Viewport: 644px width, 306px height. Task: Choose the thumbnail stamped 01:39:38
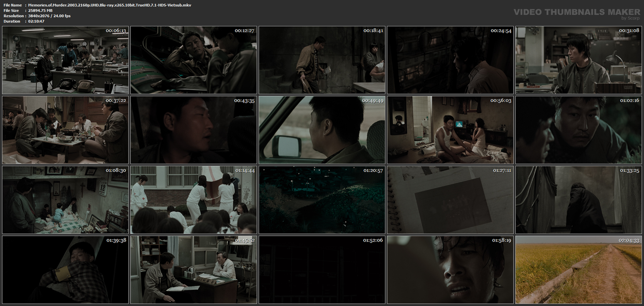[65, 270]
